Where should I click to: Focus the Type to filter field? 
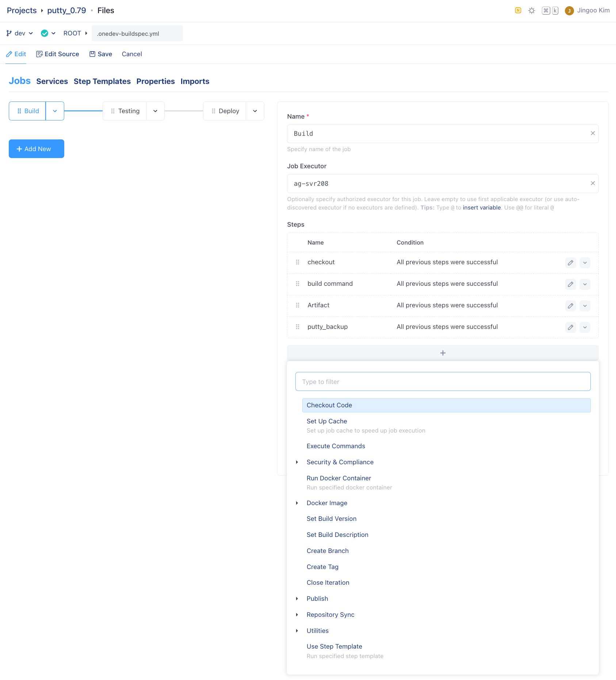443,381
